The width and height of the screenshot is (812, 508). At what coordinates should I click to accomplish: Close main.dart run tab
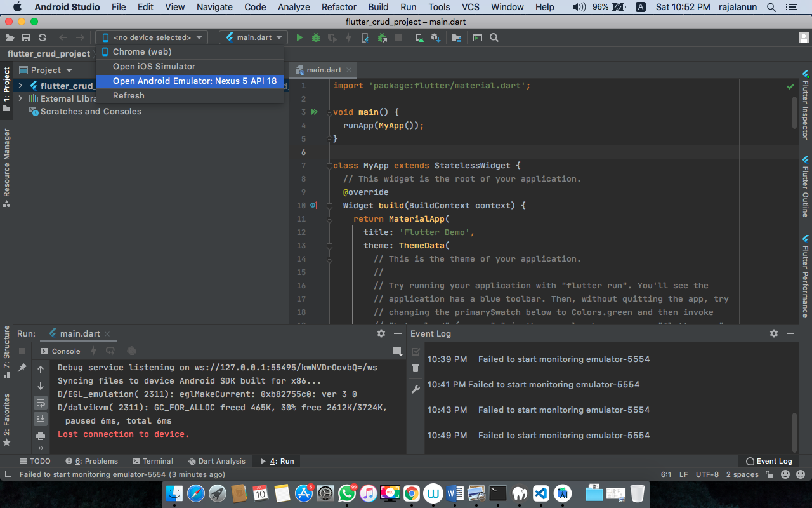(x=107, y=333)
